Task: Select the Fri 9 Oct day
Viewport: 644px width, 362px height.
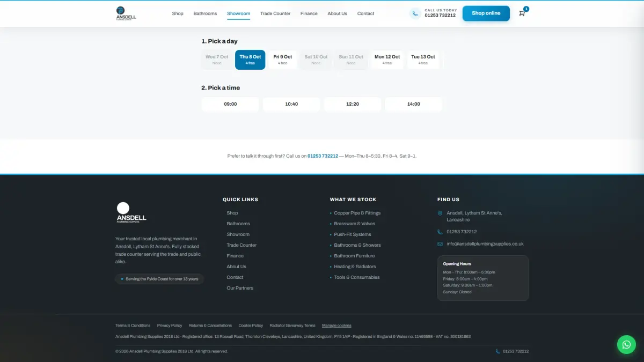Action: click(283, 60)
